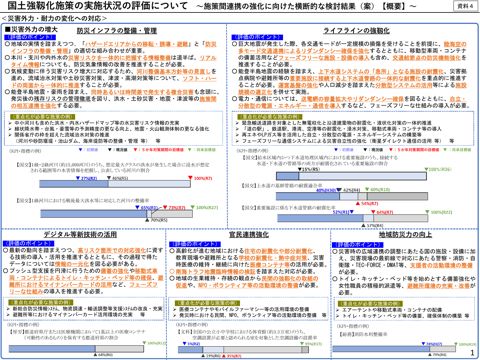Click the olive 重点化が必要な施策の例 tag in 地域防災力 section
The image size is (480, 360).
370,304
